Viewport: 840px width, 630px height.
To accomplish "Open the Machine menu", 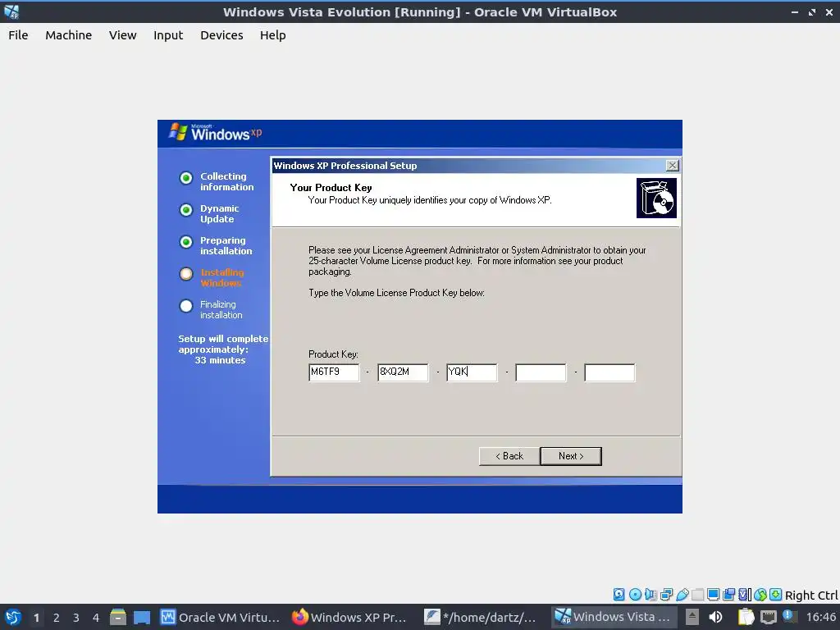I will pyautogui.click(x=69, y=34).
